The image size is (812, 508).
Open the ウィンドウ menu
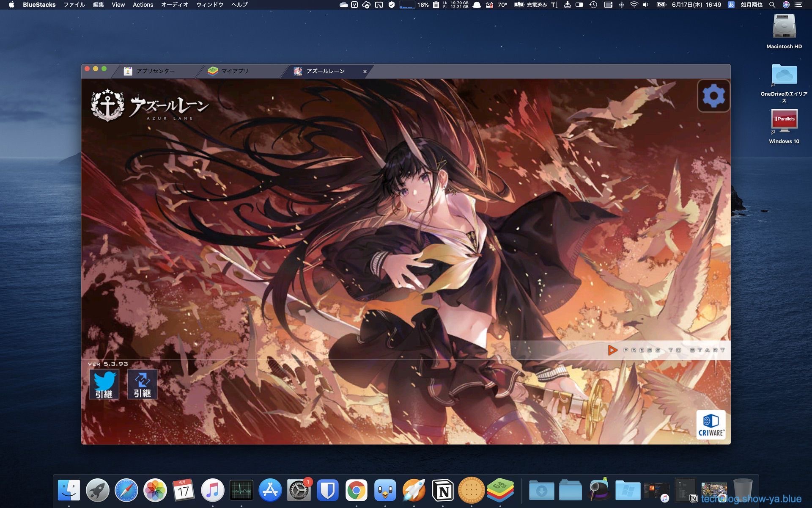(209, 5)
